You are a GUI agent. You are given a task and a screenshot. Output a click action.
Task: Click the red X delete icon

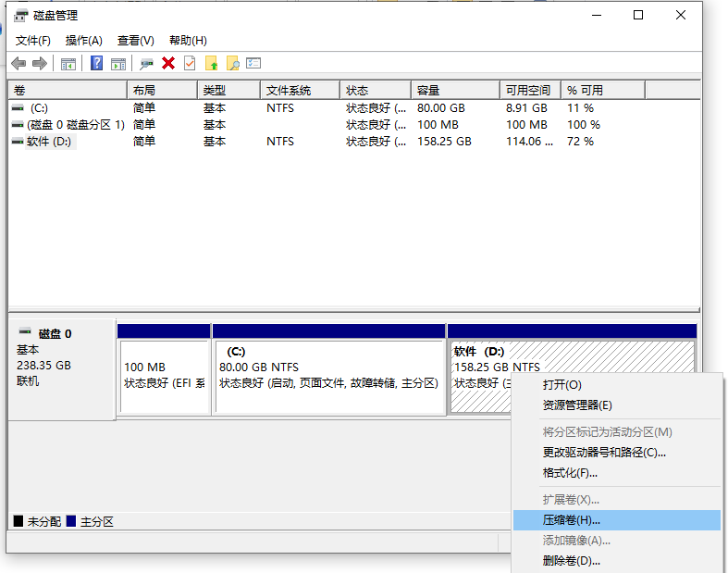pyautogui.click(x=168, y=63)
